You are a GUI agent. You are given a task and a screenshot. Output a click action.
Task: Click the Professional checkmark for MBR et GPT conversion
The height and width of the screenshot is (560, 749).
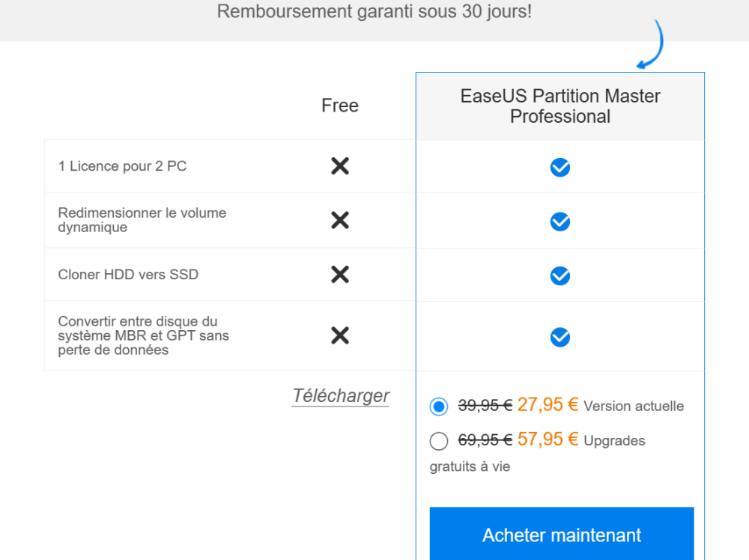tap(560, 338)
